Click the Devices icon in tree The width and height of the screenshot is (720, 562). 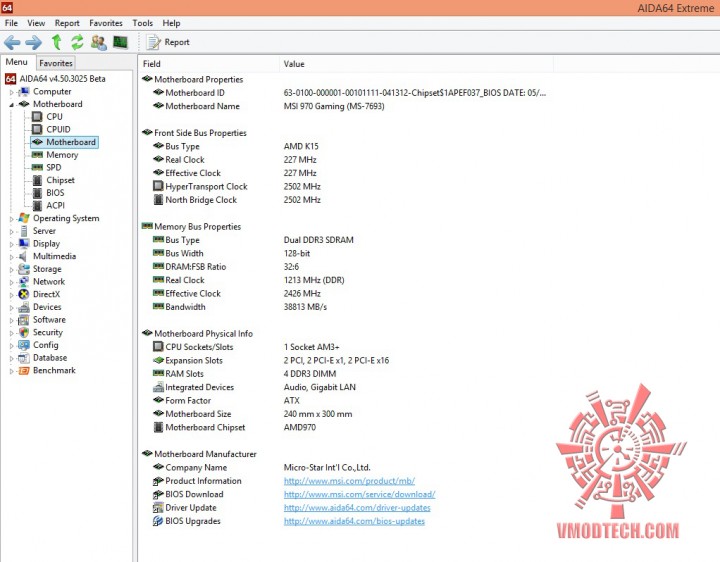[x=24, y=307]
